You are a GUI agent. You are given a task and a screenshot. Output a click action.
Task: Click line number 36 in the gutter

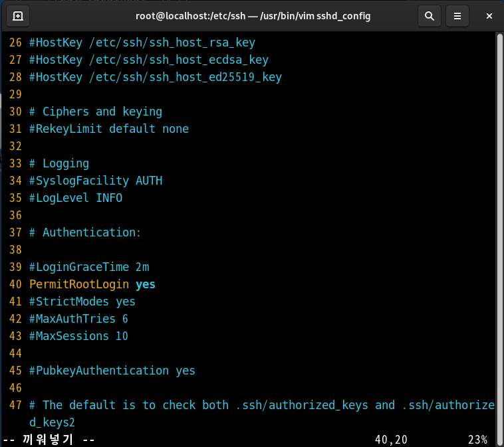coord(15,215)
